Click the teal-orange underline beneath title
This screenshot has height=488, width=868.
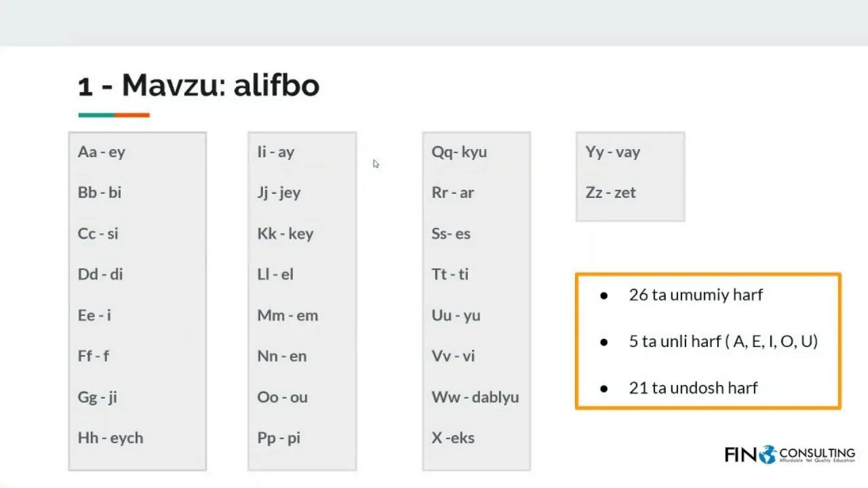(114, 115)
